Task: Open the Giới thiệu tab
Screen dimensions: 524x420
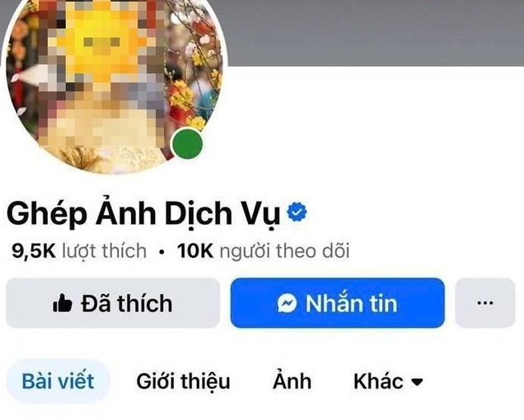Action: click(x=183, y=381)
